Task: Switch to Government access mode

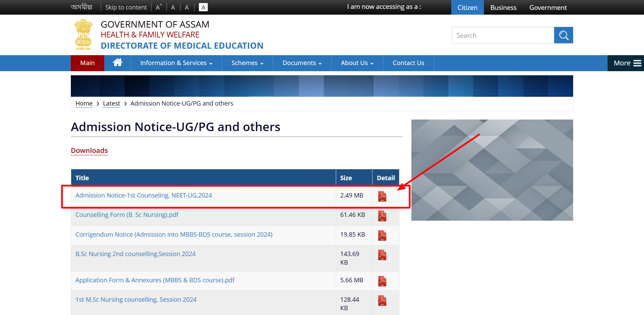Action: pyautogui.click(x=548, y=7)
